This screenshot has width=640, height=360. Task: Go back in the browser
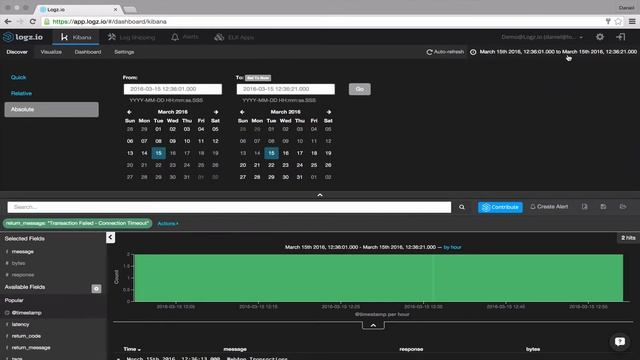[x=8, y=21]
